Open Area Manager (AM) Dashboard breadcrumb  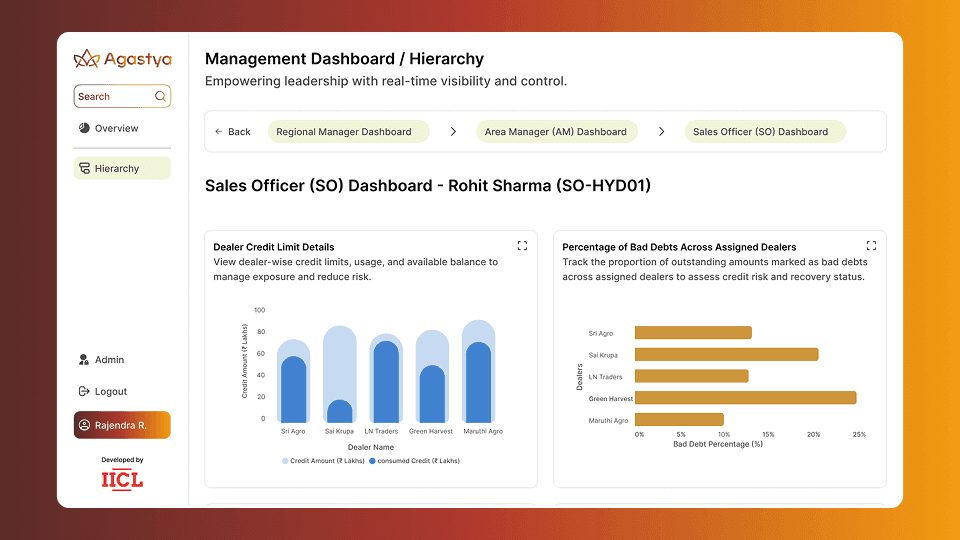point(556,132)
